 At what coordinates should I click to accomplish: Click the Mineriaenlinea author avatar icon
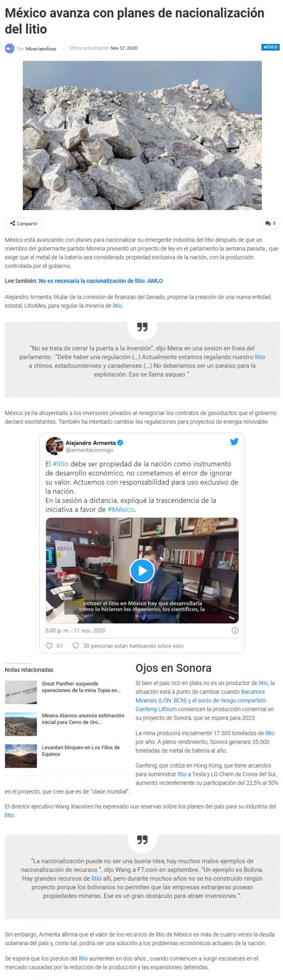tap(10, 49)
